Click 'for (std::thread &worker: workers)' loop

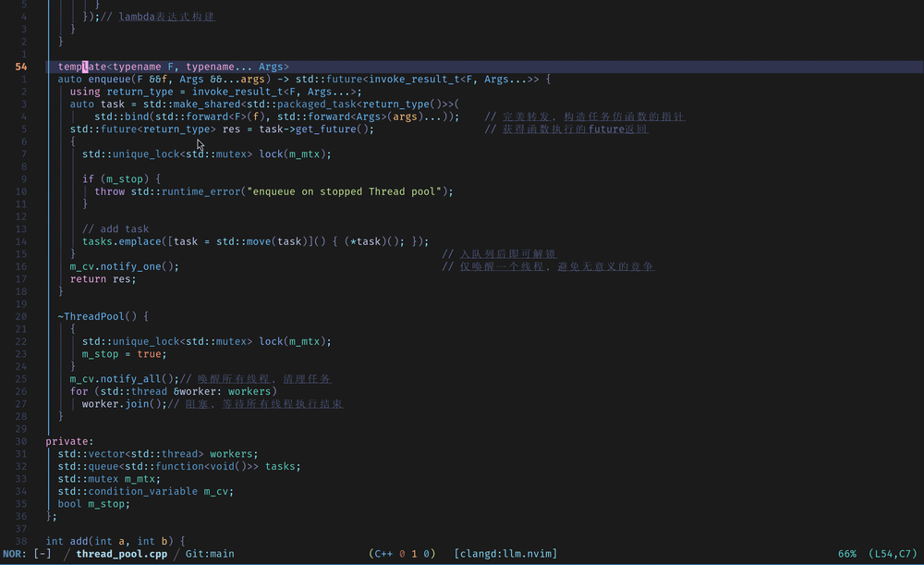click(x=174, y=391)
